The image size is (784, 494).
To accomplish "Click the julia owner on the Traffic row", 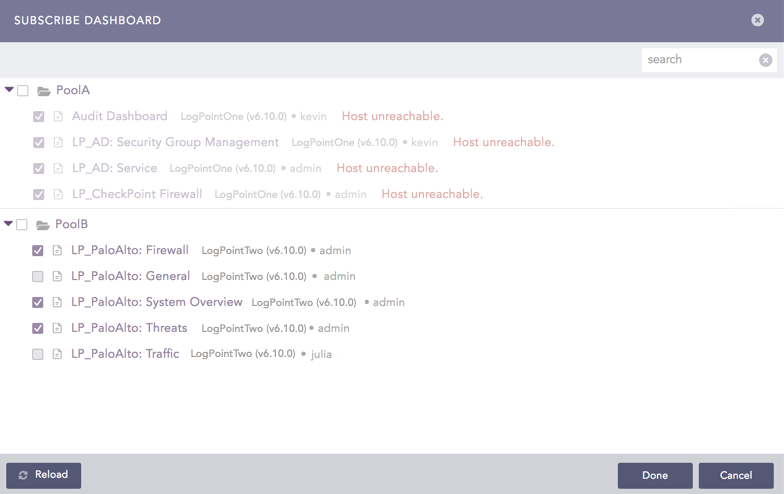I will pyautogui.click(x=321, y=354).
